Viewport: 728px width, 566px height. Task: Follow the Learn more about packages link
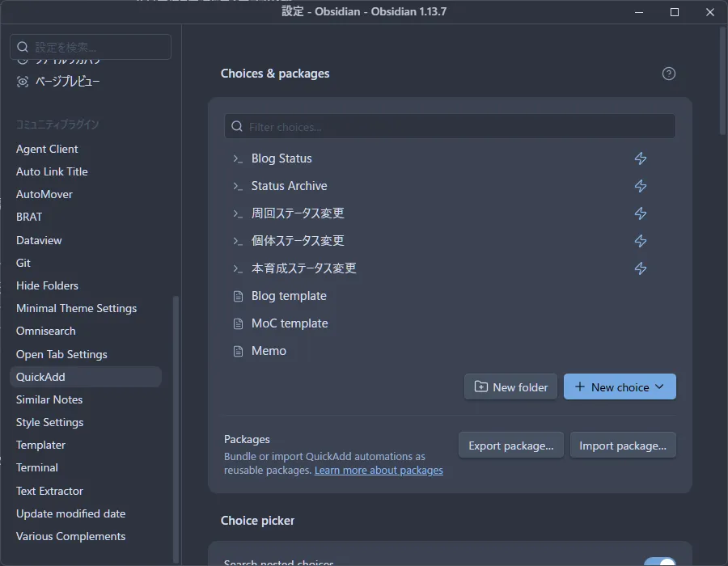(x=379, y=471)
